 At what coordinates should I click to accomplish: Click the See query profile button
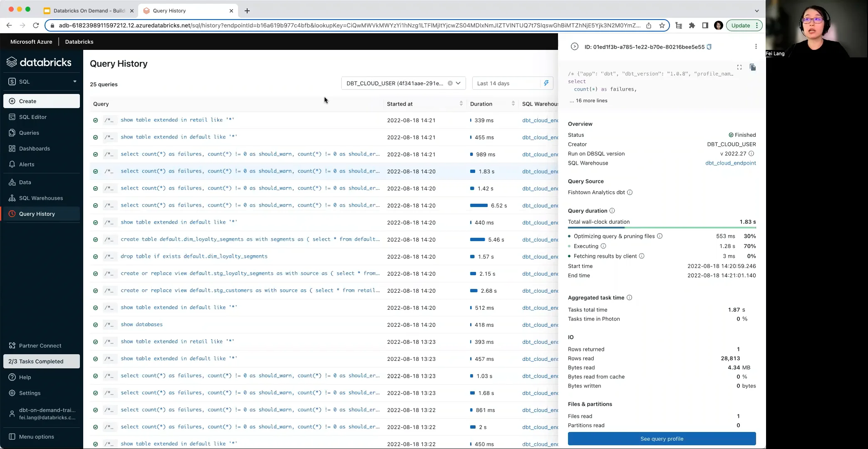[x=662, y=439]
